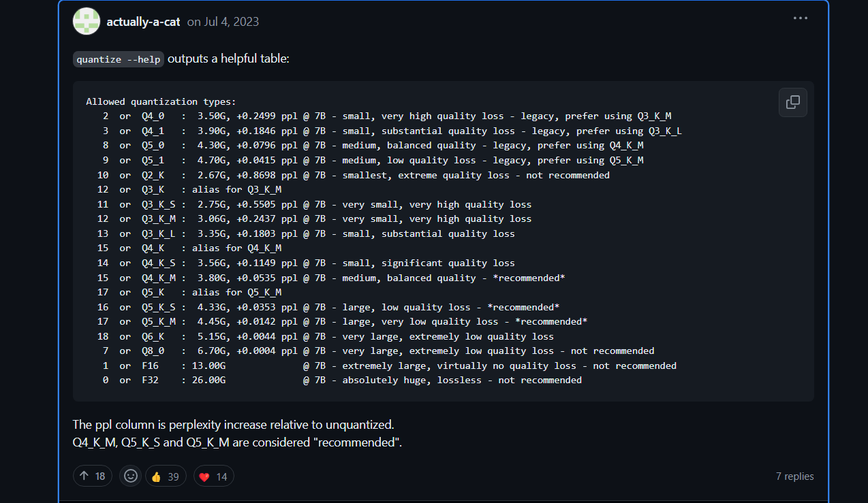Click actually-a-cat's avatar picture
This screenshot has width=868, height=503.
click(x=87, y=21)
